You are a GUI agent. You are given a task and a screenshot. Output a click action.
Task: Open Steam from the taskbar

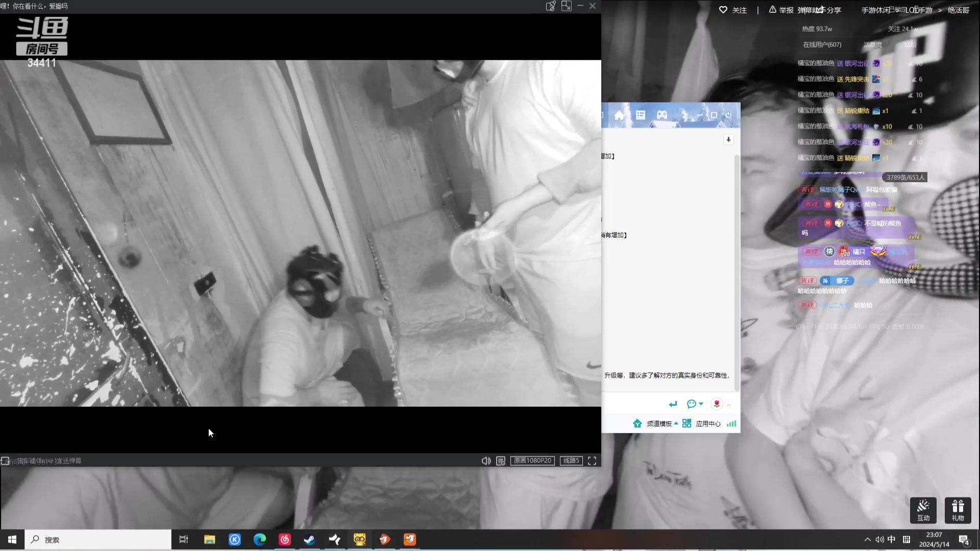[x=309, y=539]
